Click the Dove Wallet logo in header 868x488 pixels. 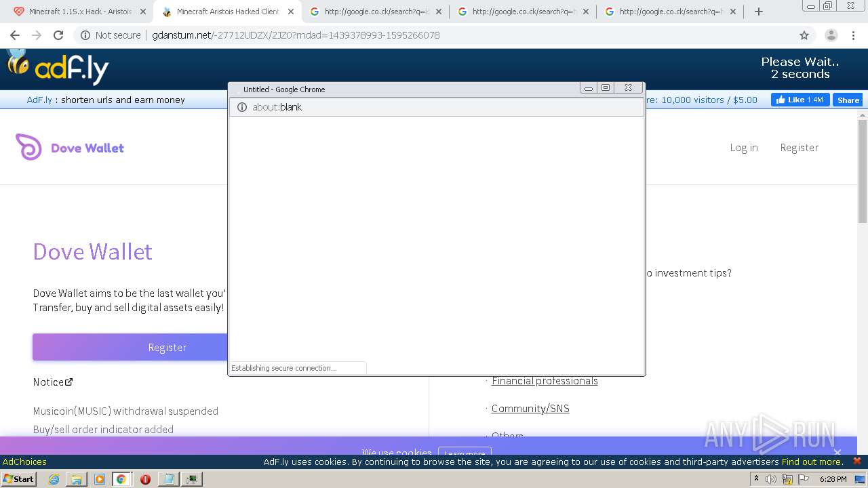[x=70, y=147]
